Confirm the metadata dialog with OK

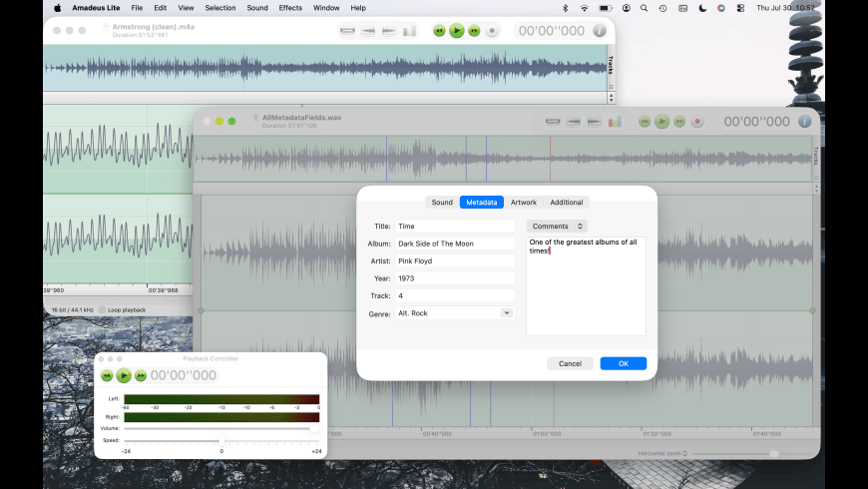(x=624, y=363)
